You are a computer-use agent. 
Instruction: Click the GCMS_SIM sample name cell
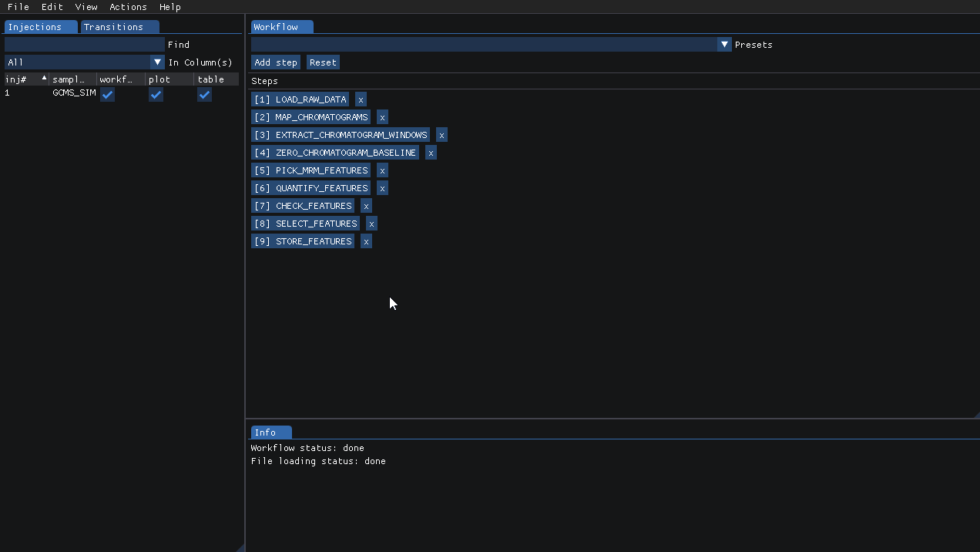pyautogui.click(x=74, y=93)
